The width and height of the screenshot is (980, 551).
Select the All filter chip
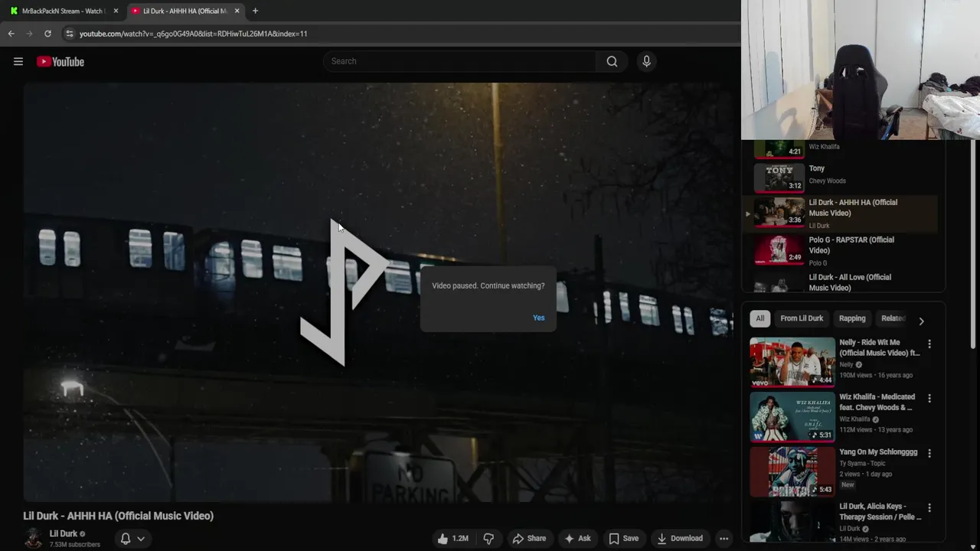[759, 318]
